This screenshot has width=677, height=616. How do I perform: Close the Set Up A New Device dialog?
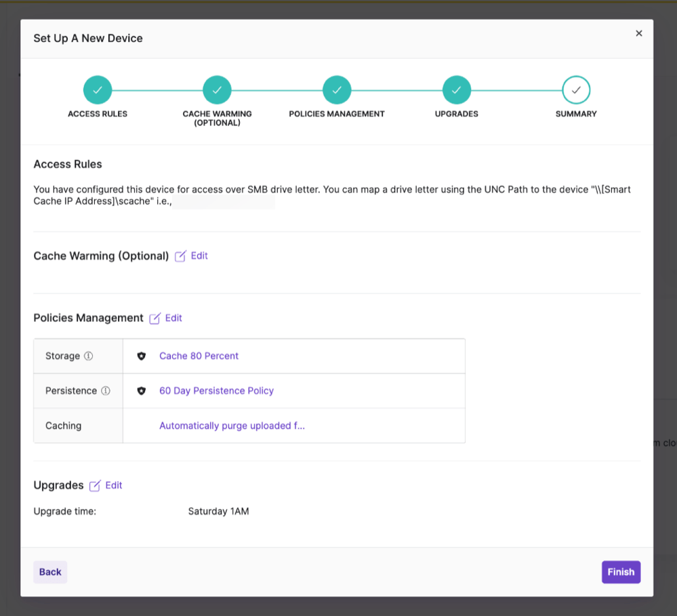(x=638, y=33)
